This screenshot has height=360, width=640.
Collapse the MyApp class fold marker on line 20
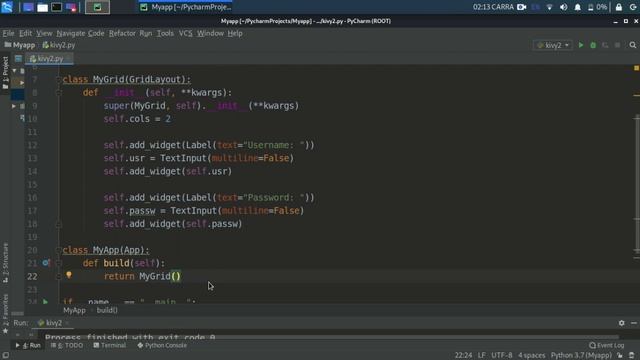click(x=58, y=250)
